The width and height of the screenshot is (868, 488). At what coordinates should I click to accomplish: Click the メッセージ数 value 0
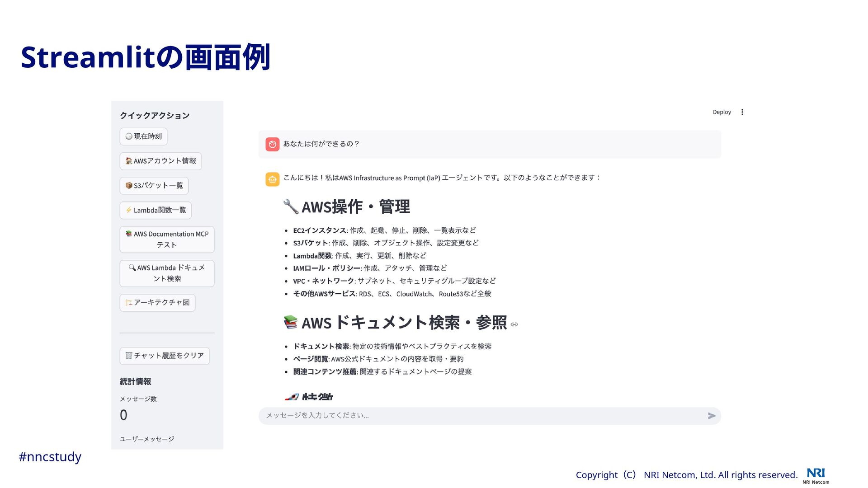point(123,415)
